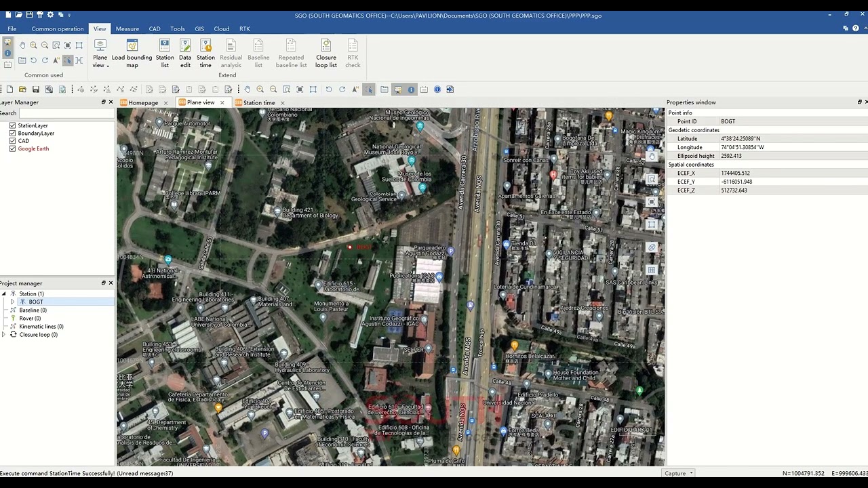The image size is (868, 488).
Task: Click the zoom in magnifier in second toolbar
Action: [260, 89]
